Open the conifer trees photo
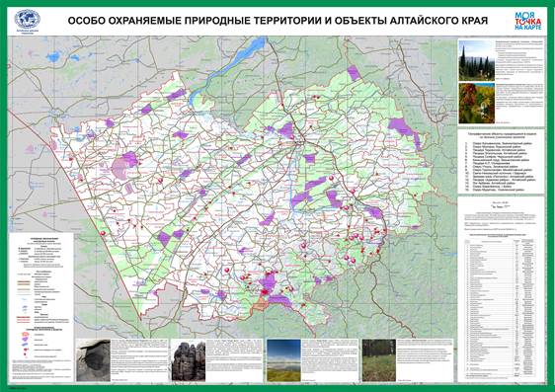 point(476,60)
